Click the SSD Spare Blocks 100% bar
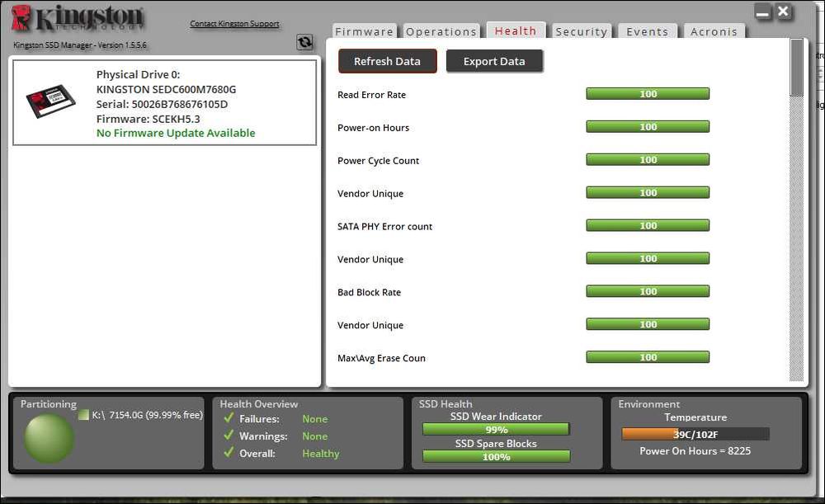825x504 pixels. [496, 457]
